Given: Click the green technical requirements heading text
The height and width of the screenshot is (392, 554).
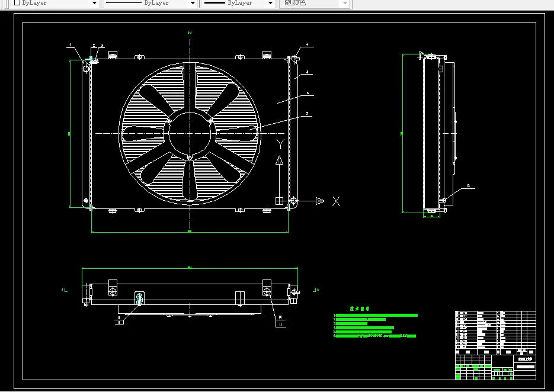Looking at the screenshot, I should coord(360,309).
